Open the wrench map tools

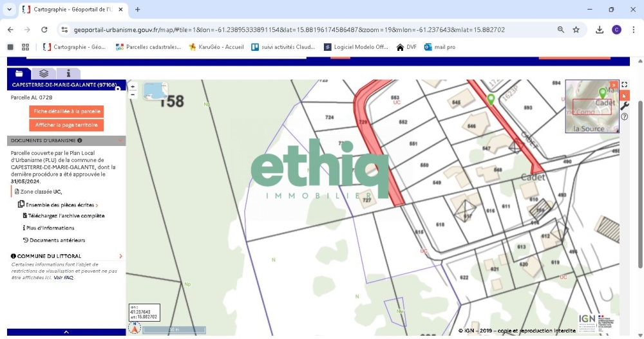tap(624, 106)
